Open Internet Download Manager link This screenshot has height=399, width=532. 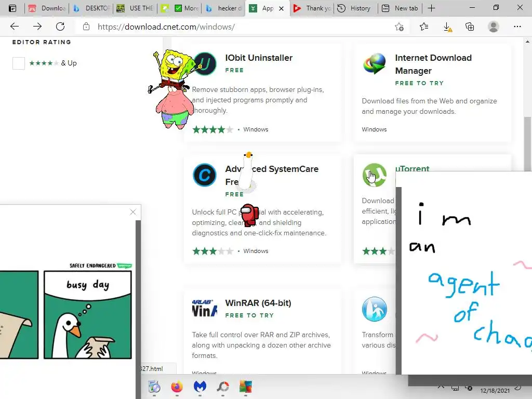click(x=433, y=64)
